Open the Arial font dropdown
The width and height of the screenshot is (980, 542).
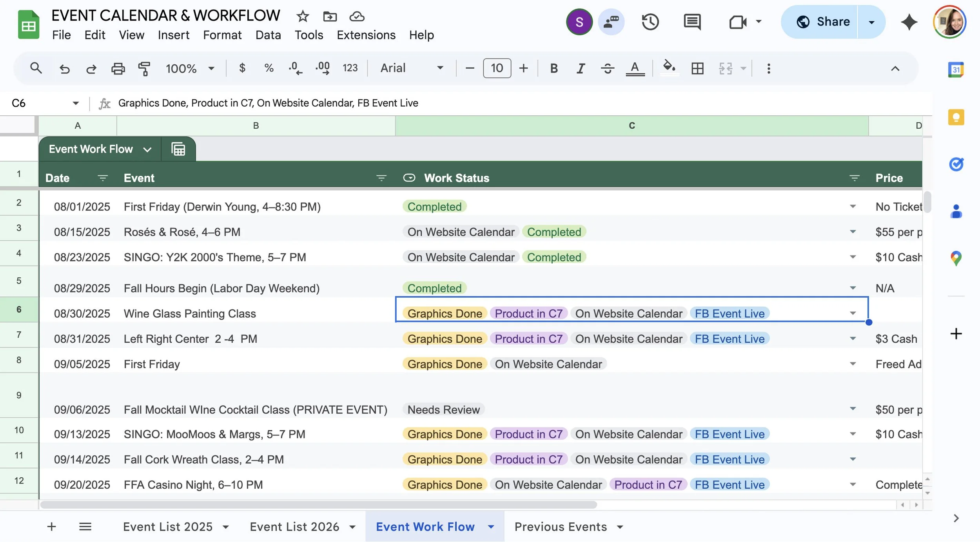point(412,68)
